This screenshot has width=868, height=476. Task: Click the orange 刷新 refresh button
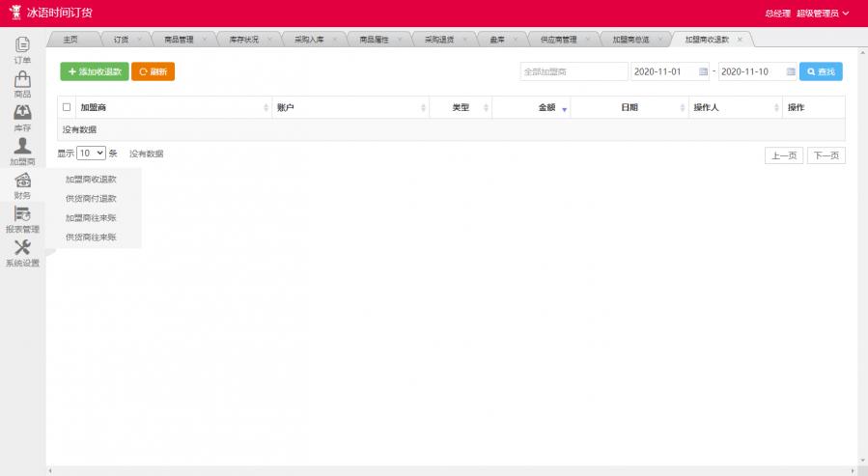pyautogui.click(x=153, y=71)
